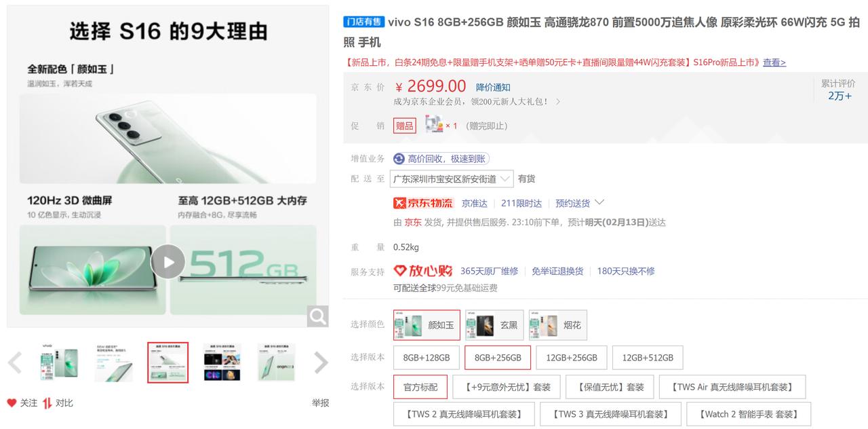Screen dimensions: 868x429
Task: Select the 【保值无忧】套装 package
Action: pos(610,387)
